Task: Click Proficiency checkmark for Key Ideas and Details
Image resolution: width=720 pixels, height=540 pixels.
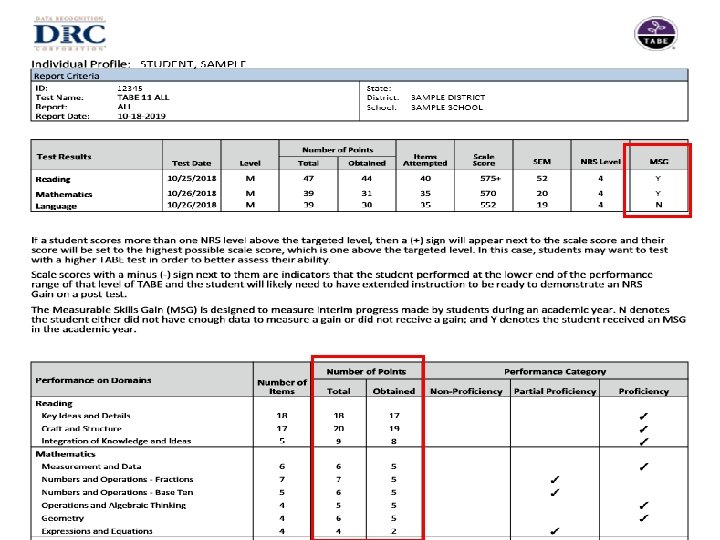Action: click(643, 416)
